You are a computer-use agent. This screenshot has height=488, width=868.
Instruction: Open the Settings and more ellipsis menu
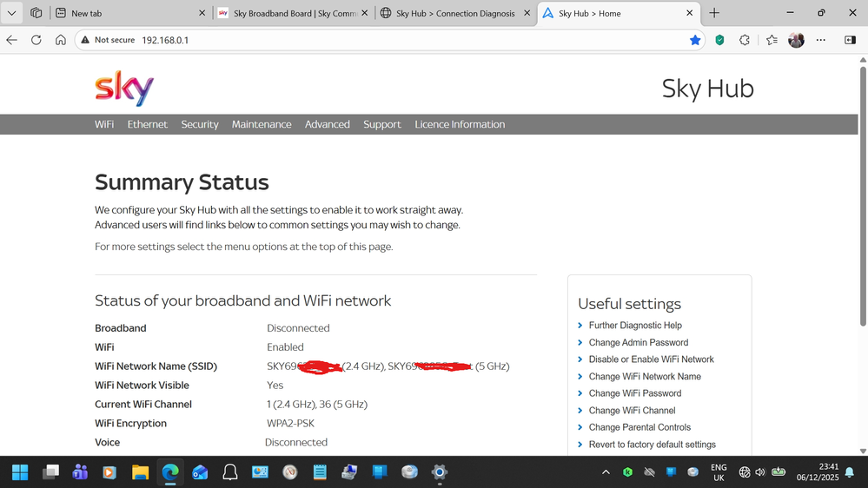(821, 40)
